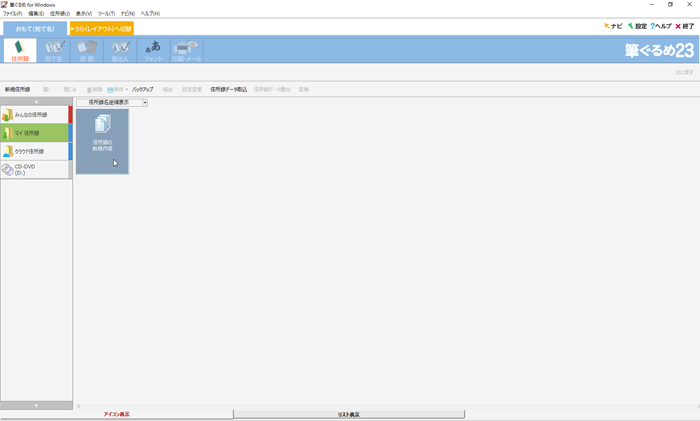
Task: Click the horizontal scrollbar left arrow
Action: pos(79,406)
